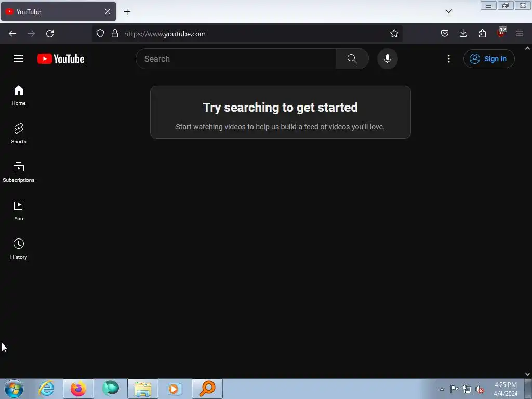The width and height of the screenshot is (532, 399).
Task: Click the muted volume tray icon
Action: point(480,390)
